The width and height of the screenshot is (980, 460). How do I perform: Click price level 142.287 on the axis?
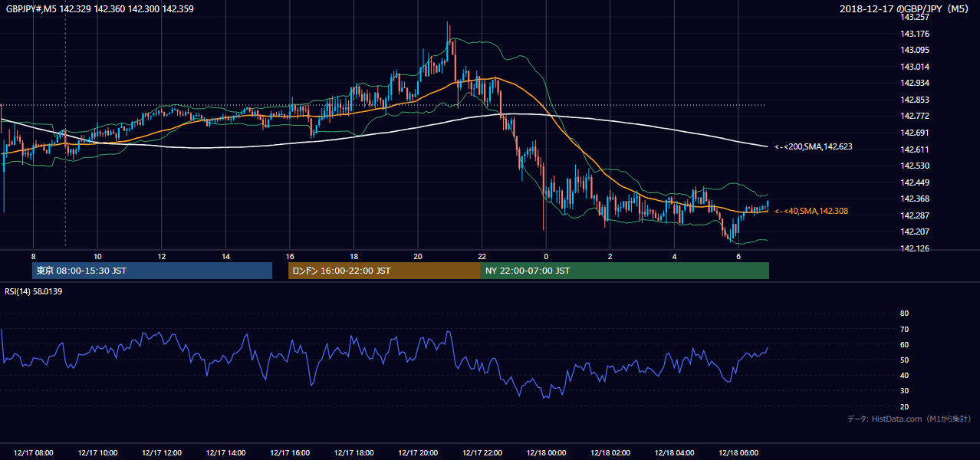(x=915, y=215)
